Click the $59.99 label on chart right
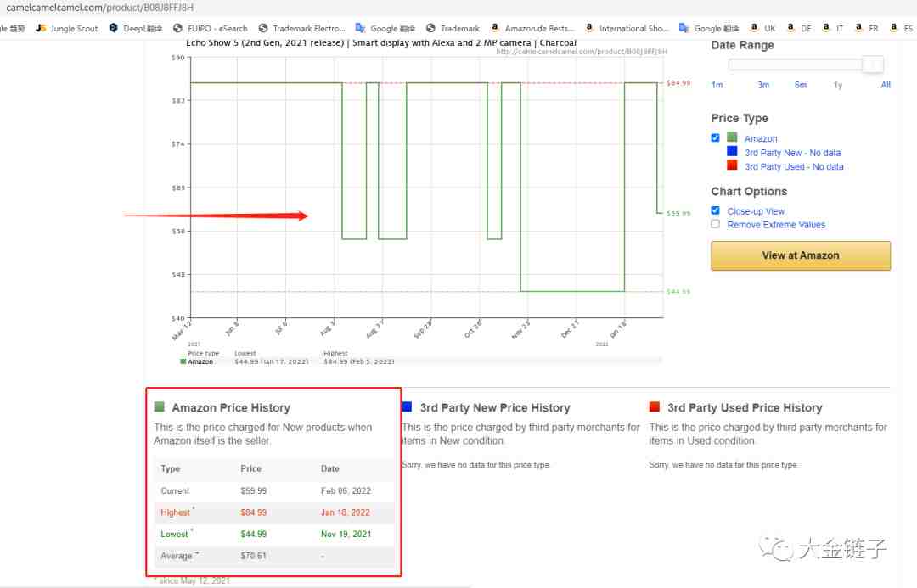917x588 pixels. pyautogui.click(x=678, y=213)
